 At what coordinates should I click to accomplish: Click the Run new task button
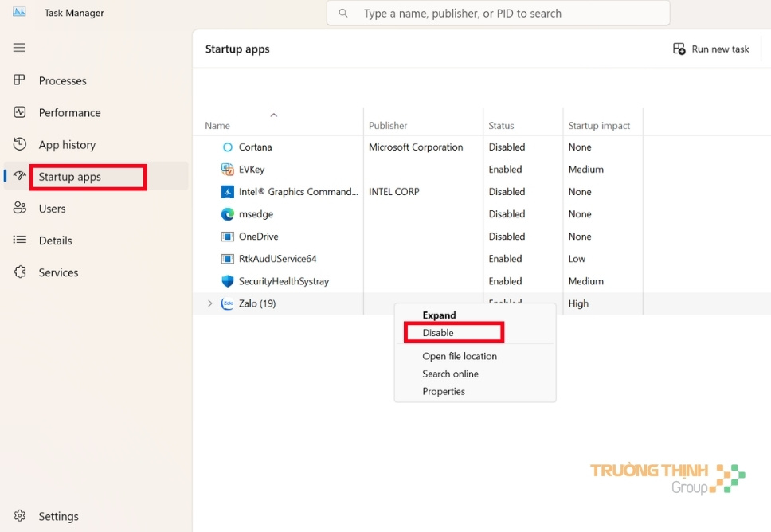[x=711, y=49]
